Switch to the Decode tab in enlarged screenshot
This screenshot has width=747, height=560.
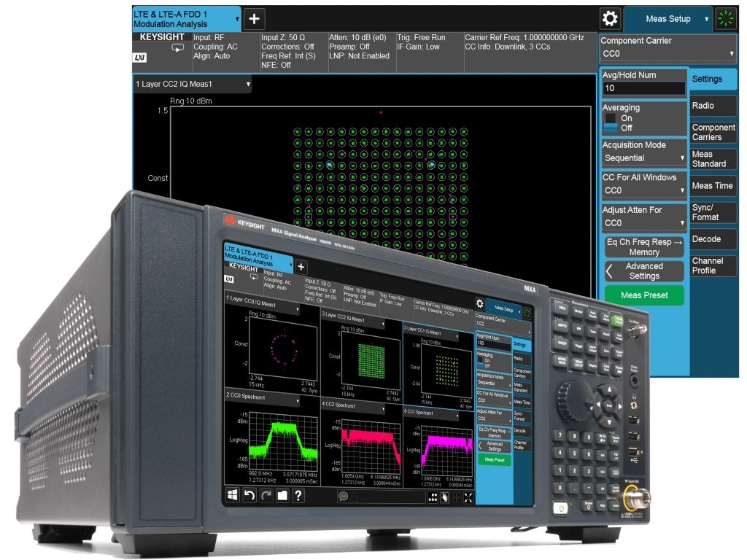(x=713, y=239)
